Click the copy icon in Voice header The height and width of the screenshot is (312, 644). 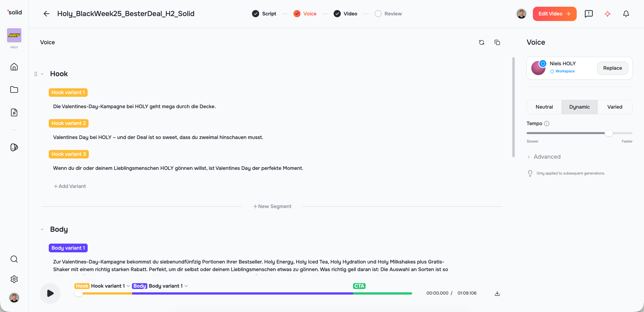497,42
